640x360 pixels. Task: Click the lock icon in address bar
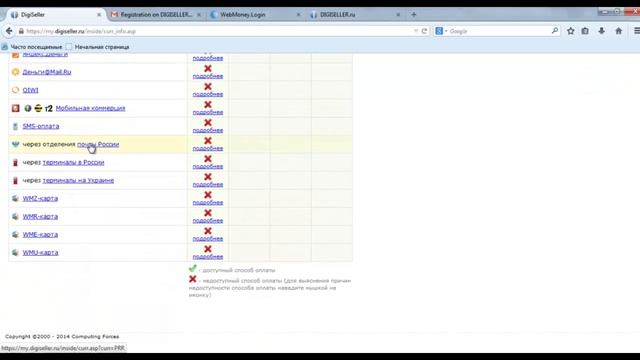tap(21, 31)
